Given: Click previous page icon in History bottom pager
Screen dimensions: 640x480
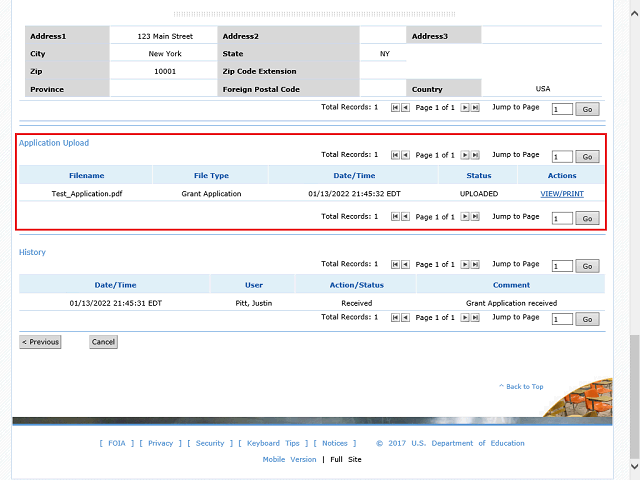Looking at the screenshot, I should (x=405, y=318).
